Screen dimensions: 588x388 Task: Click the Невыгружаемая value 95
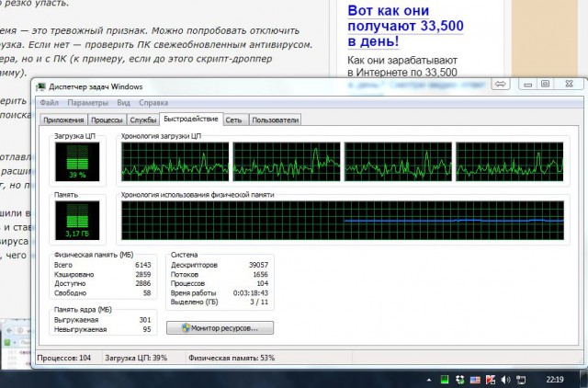click(x=147, y=329)
